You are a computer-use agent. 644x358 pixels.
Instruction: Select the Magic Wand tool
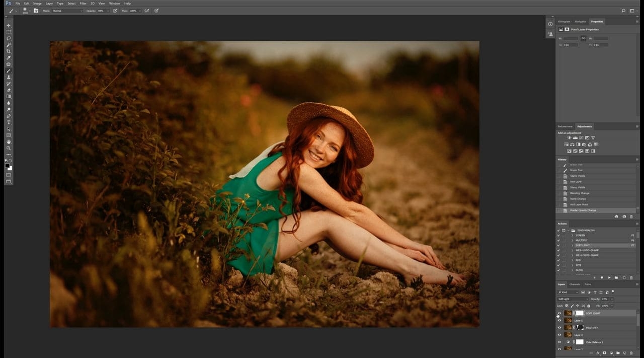(x=9, y=44)
